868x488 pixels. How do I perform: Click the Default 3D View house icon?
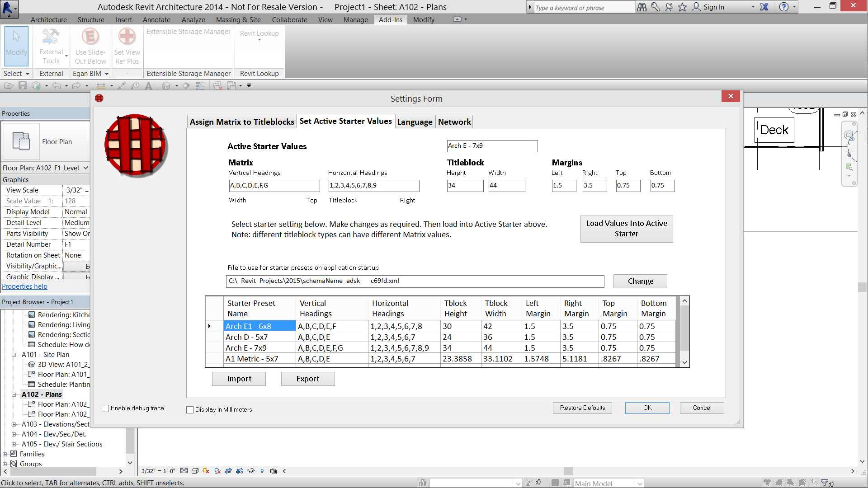coord(166,86)
